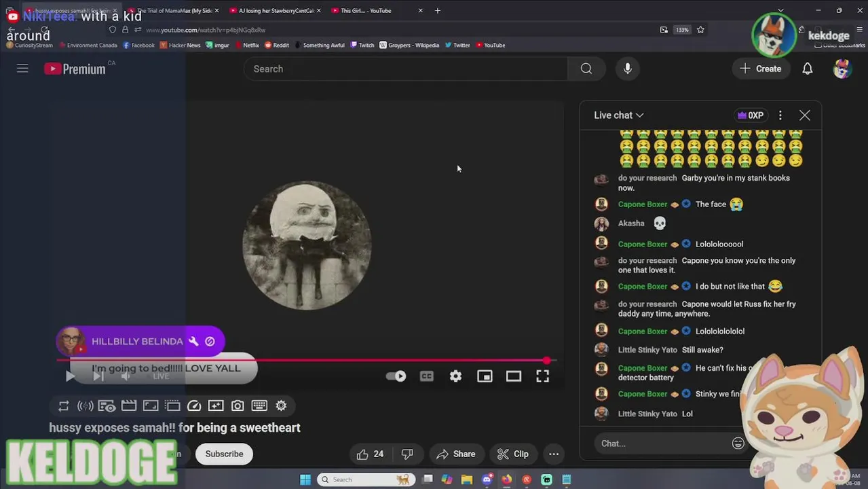Share the video

coord(456,454)
